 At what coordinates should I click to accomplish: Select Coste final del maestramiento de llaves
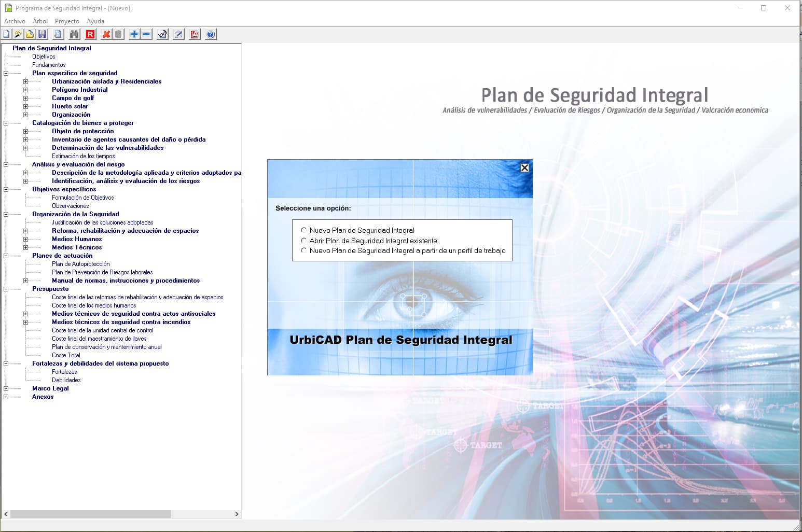[99, 339]
